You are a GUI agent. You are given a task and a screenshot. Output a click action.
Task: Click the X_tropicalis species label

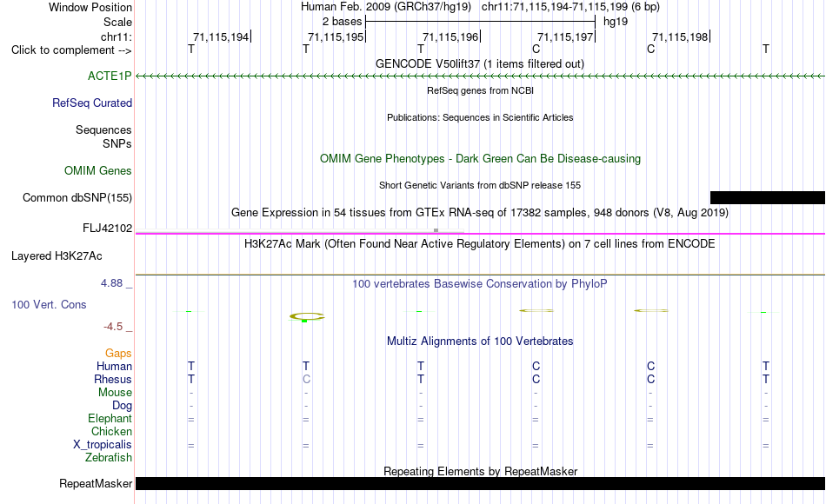tap(103, 445)
